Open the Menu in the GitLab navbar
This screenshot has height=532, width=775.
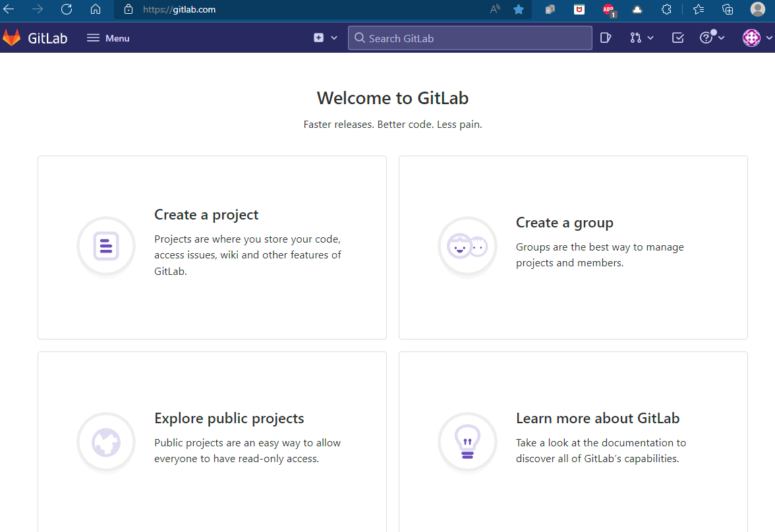click(107, 38)
